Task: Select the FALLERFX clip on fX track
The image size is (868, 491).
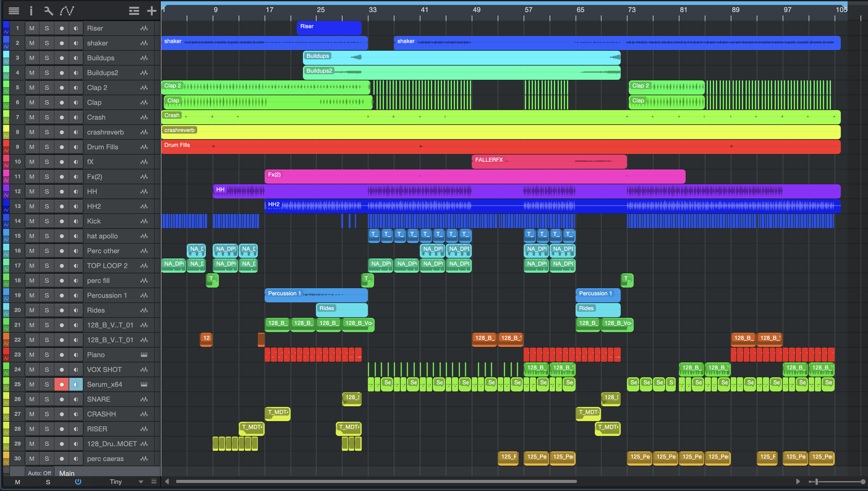Action: [549, 161]
